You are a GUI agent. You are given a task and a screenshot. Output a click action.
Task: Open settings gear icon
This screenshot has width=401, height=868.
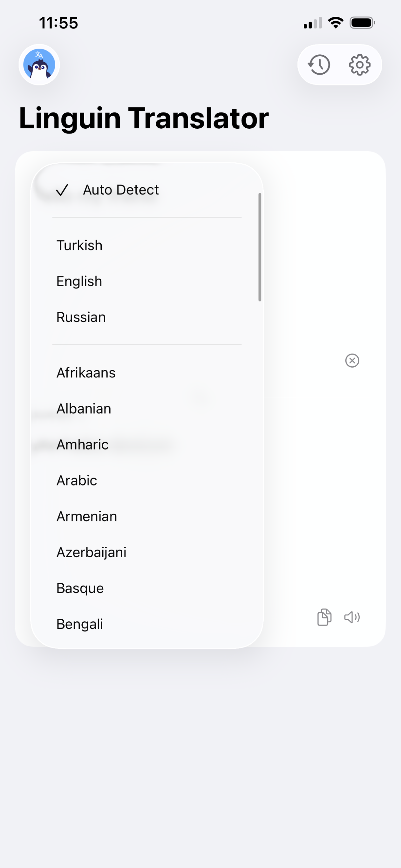pyautogui.click(x=360, y=65)
